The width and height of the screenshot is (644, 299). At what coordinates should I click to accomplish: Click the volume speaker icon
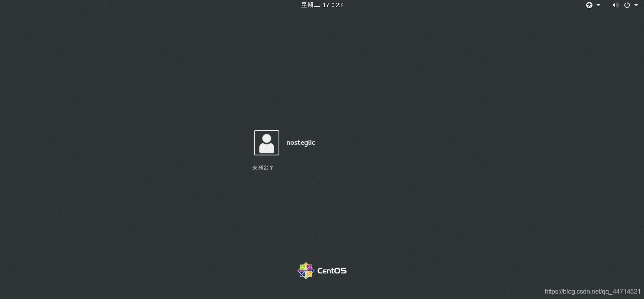click(615, 5)
